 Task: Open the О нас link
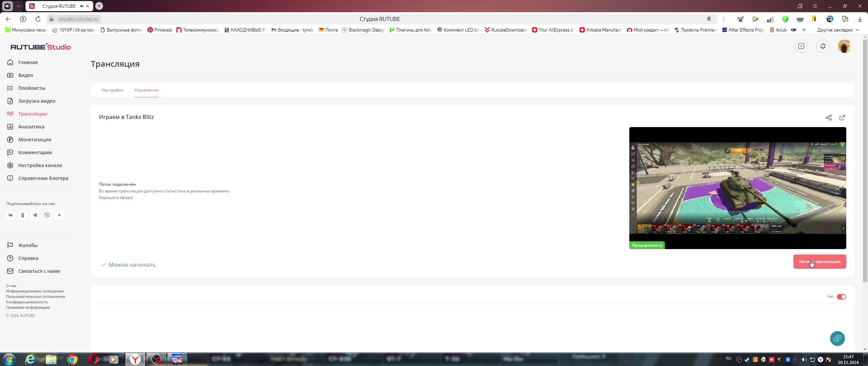[11, 286]
